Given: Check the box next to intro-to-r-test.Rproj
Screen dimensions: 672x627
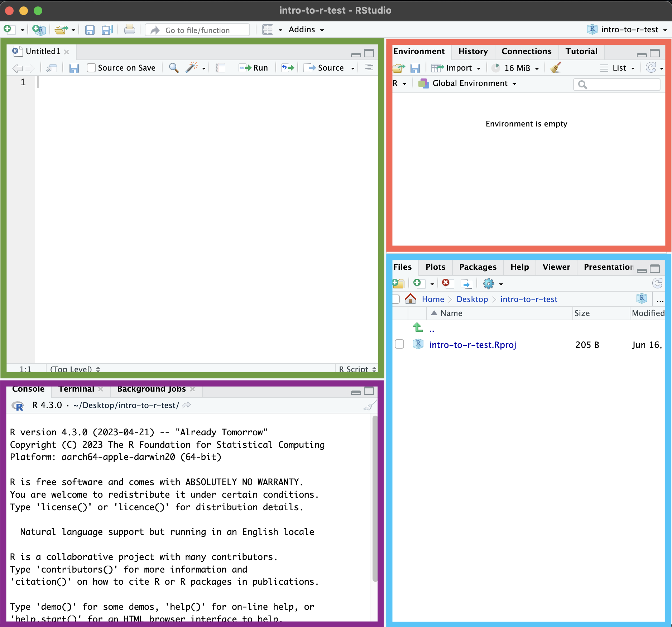Looking at the screenshot, I should click(x=399, y=344).
